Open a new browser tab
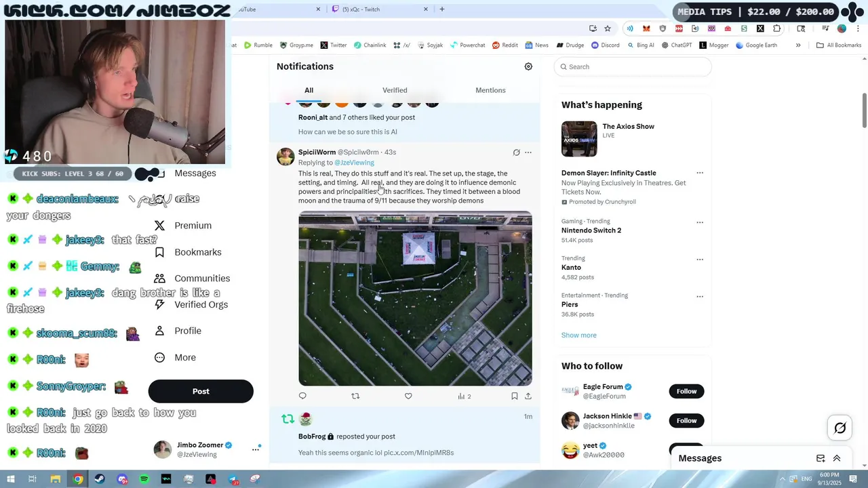868x488 pixels. [442, 9]
